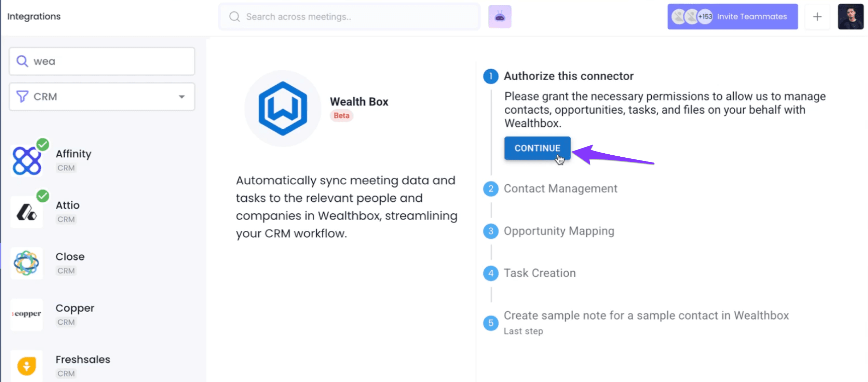868x382 pixels.
Task: Click Affinity's green connected checkmark
Action: [x=43, y=144]
